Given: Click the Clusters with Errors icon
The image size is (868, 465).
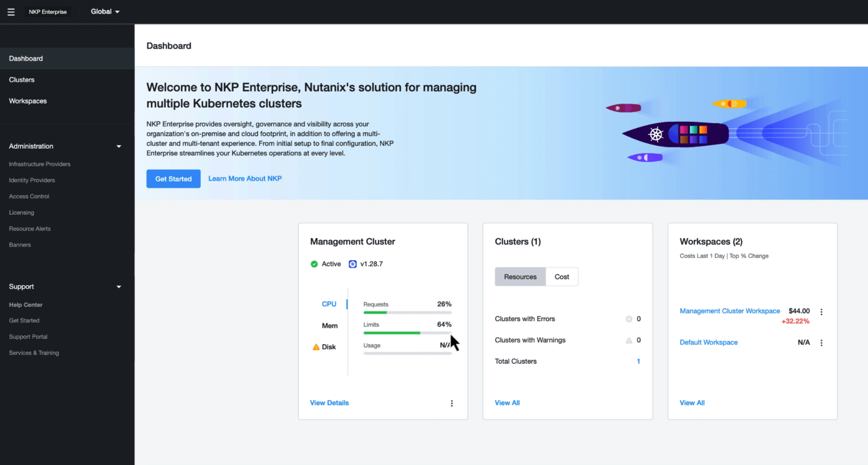Looking at the screenshot, I should pyautogui.click(x=629, y=319).
